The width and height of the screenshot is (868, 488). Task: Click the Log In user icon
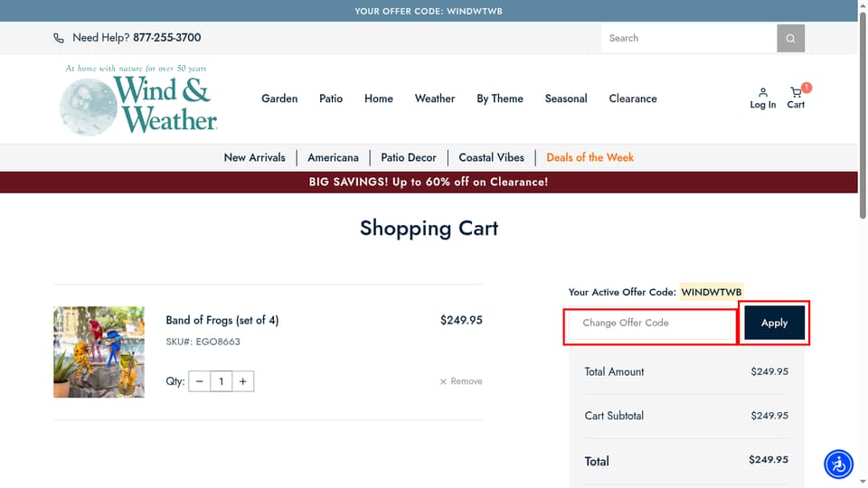[x=763, y=98]
